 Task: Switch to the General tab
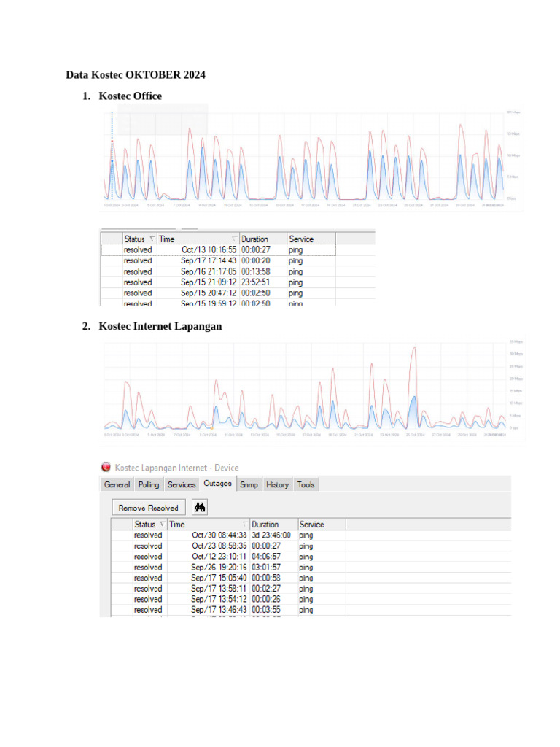(117, 484)
